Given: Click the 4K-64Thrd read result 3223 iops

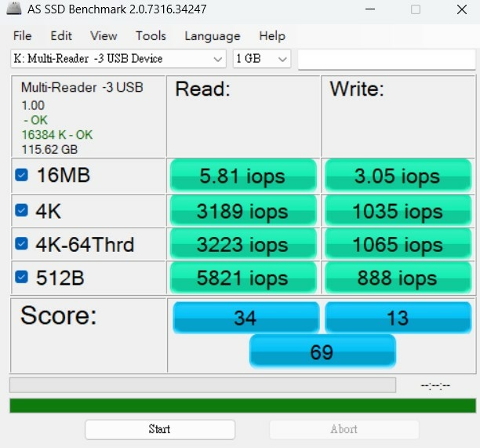Looking at the screenshot, I should [x=243, y=244].
